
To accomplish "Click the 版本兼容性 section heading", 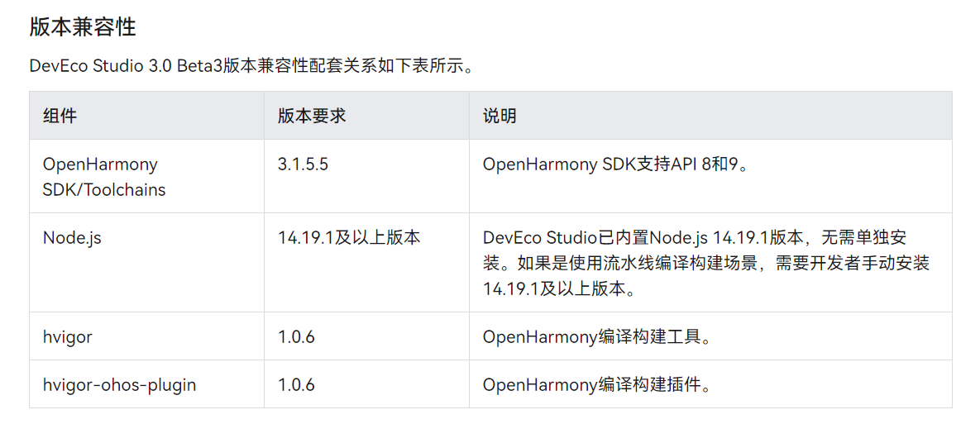I will pyautogui.click(x=83, y=27).
